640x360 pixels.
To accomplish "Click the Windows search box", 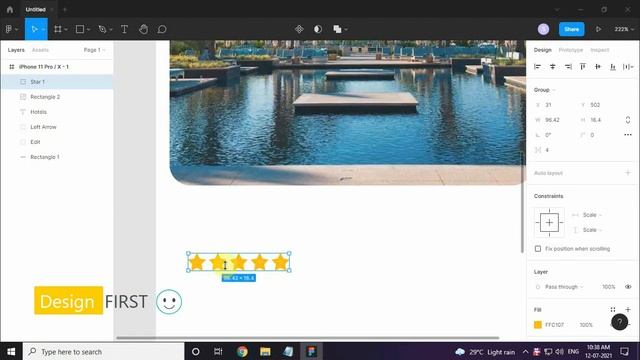I will tap(103, 351).
